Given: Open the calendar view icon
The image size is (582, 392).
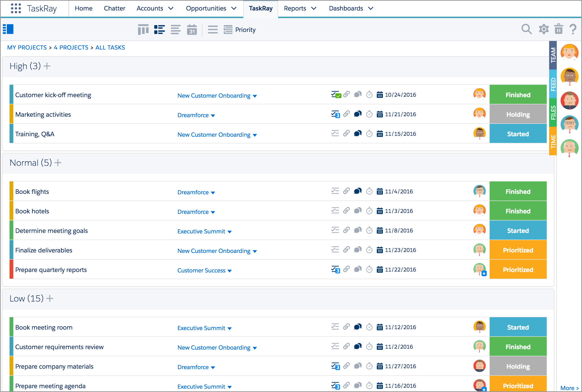Looking at the screenshot, I should pos(192,30).
